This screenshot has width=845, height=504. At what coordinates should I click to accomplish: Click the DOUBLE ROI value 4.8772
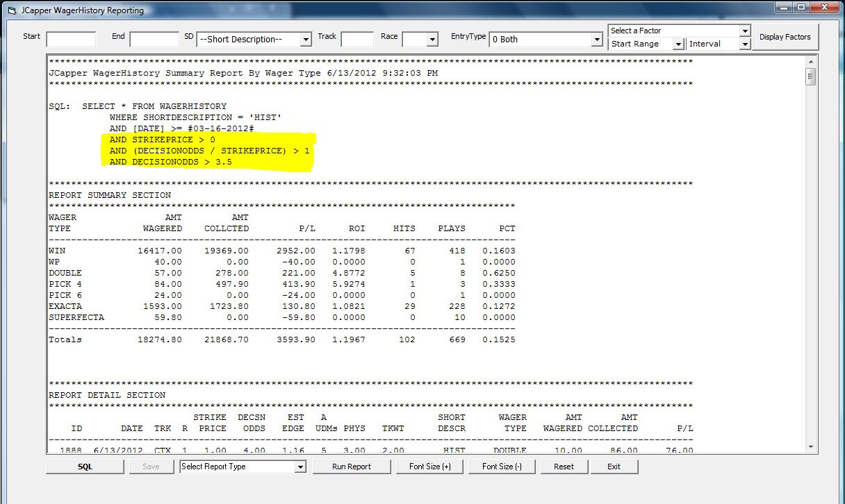(349, 273)
